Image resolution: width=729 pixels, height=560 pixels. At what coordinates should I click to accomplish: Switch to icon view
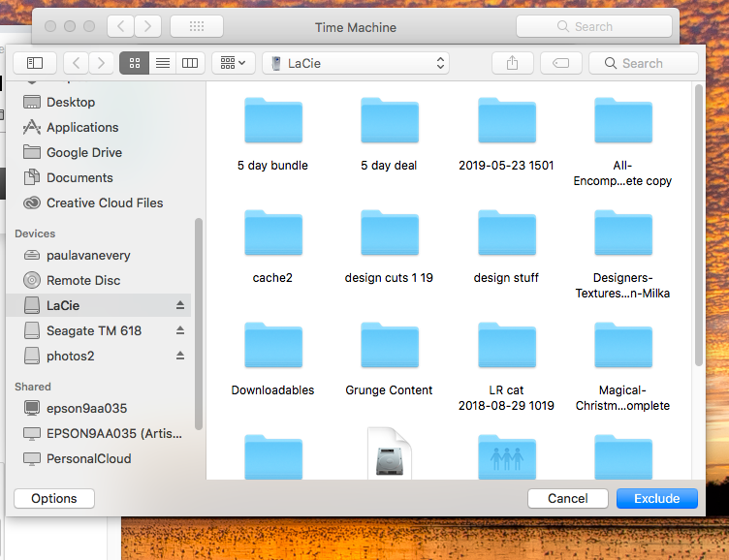click(135, 63)
